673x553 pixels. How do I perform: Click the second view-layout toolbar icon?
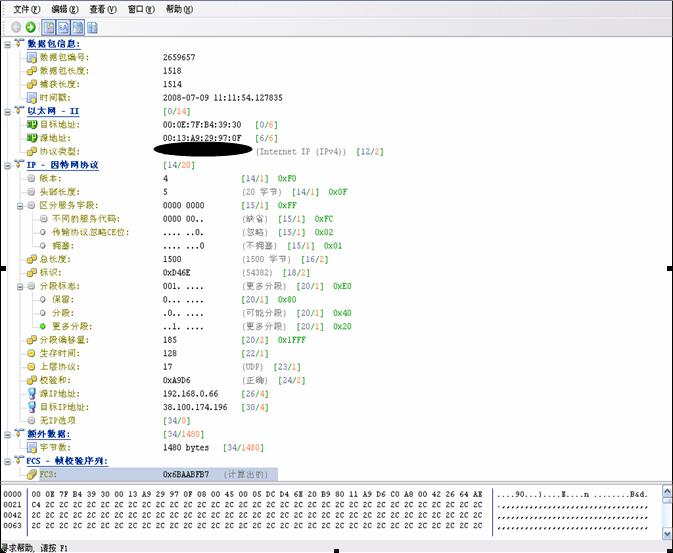pos(63,27)
